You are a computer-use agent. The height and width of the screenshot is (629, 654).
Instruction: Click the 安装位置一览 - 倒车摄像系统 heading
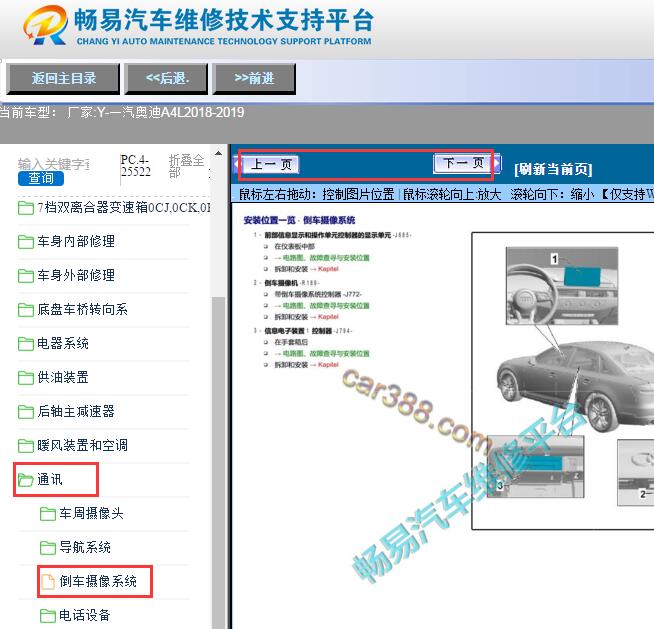299,220
